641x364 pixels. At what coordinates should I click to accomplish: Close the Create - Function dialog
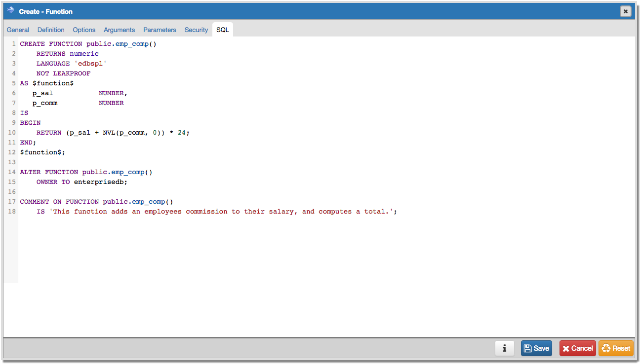pyautogui.click(x=625, y=11)
